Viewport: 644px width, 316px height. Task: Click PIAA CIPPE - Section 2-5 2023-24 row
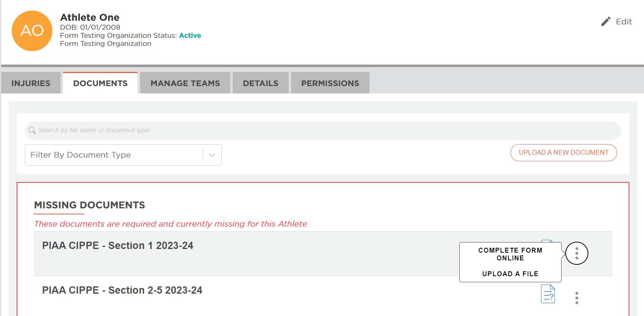click(323, 296)
